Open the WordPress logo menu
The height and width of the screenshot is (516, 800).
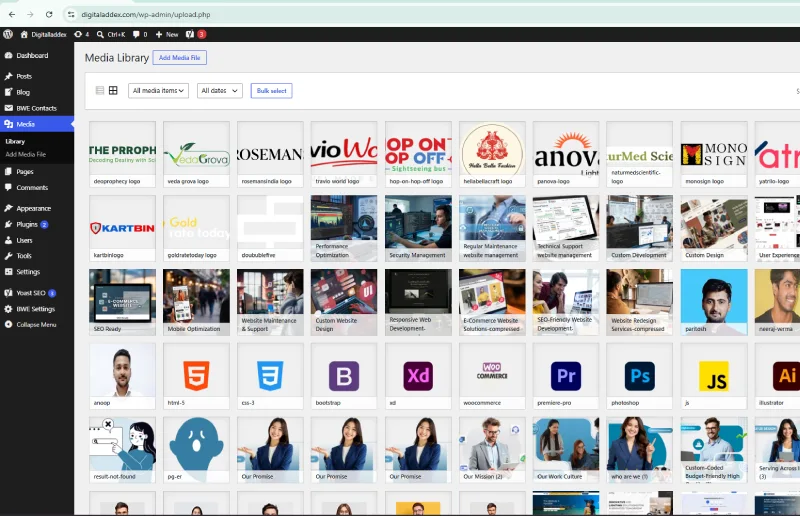(x=8, y=34)
